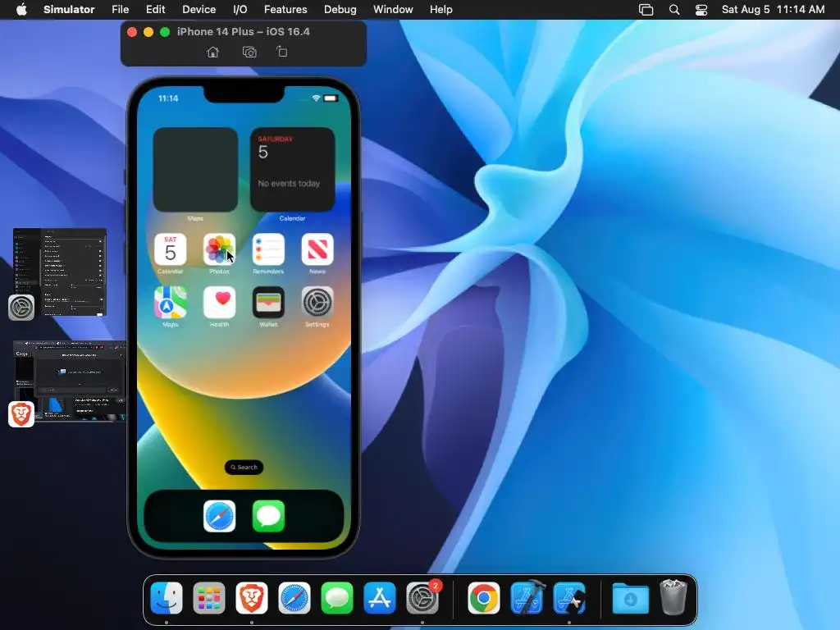
Task: Open the Calendar app on the iPhone
Action: [x=171, y=249]
